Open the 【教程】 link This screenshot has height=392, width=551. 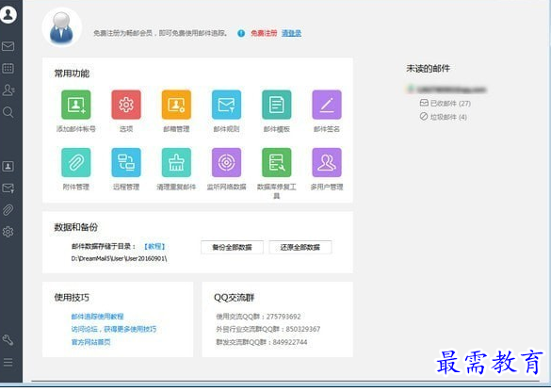point(154,247)
